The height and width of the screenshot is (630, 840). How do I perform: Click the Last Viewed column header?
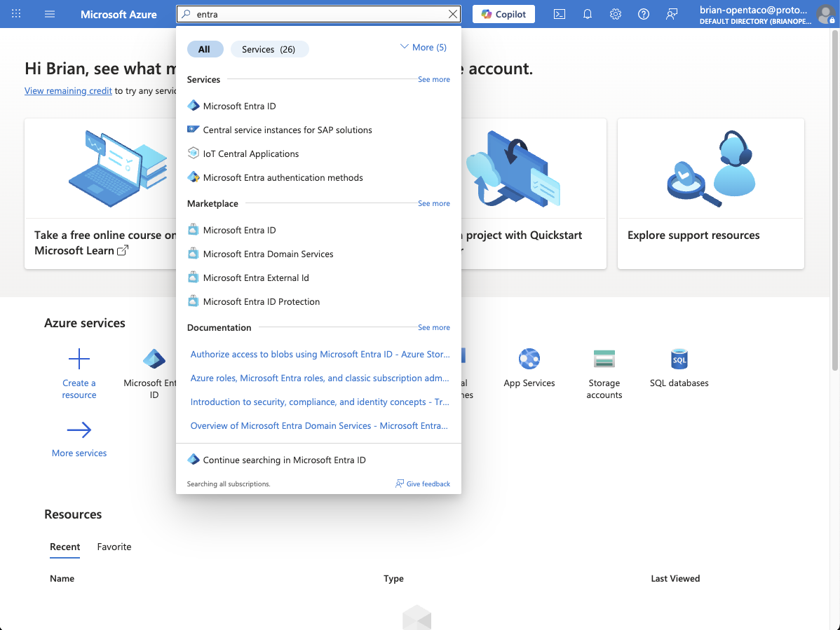click(675, 579)
